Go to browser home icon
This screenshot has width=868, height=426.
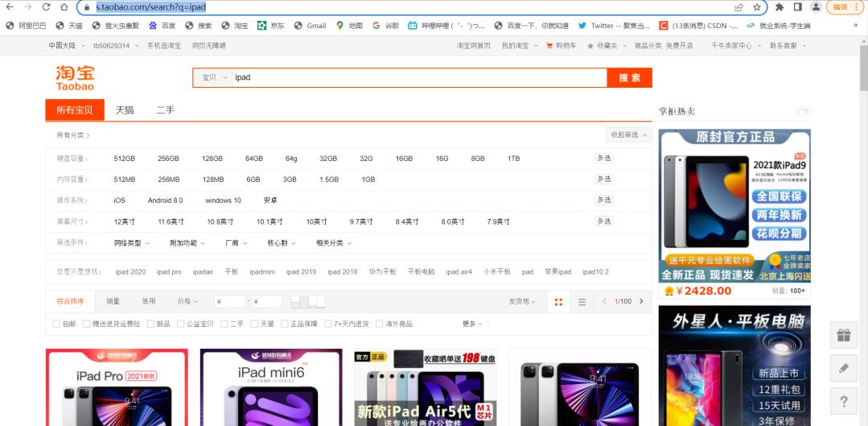[64, 7]
